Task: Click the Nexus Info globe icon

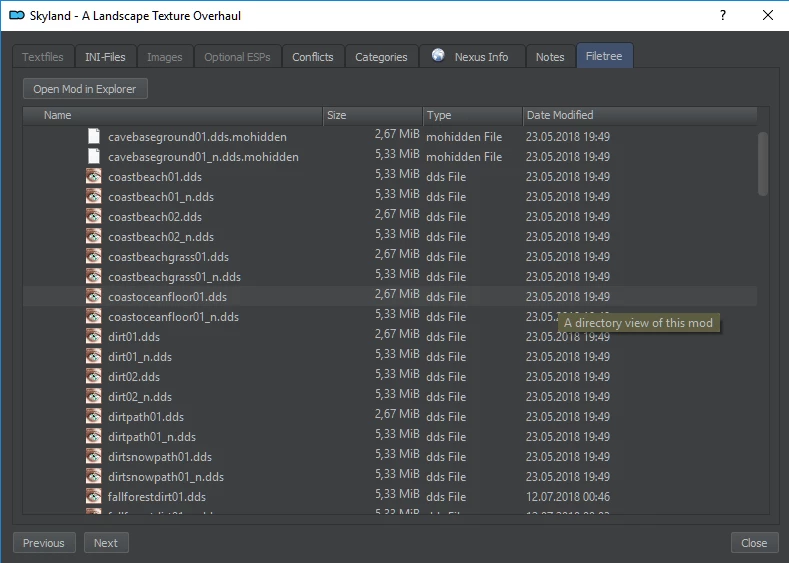Action: tap(438, 55)
